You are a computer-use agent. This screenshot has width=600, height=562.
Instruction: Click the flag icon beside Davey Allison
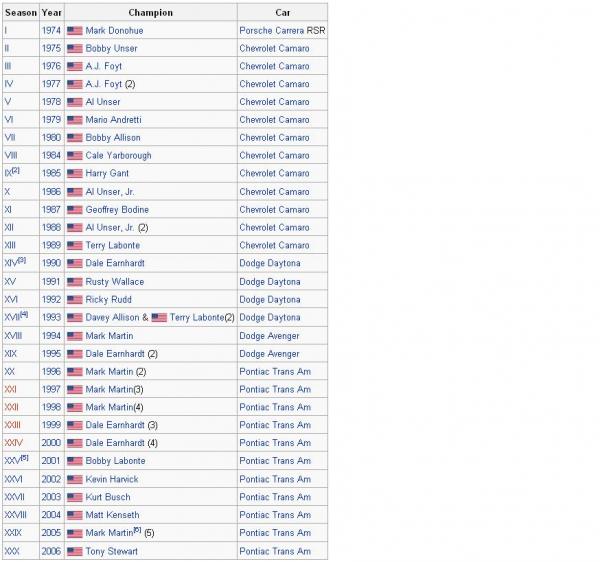coord(75,318)
